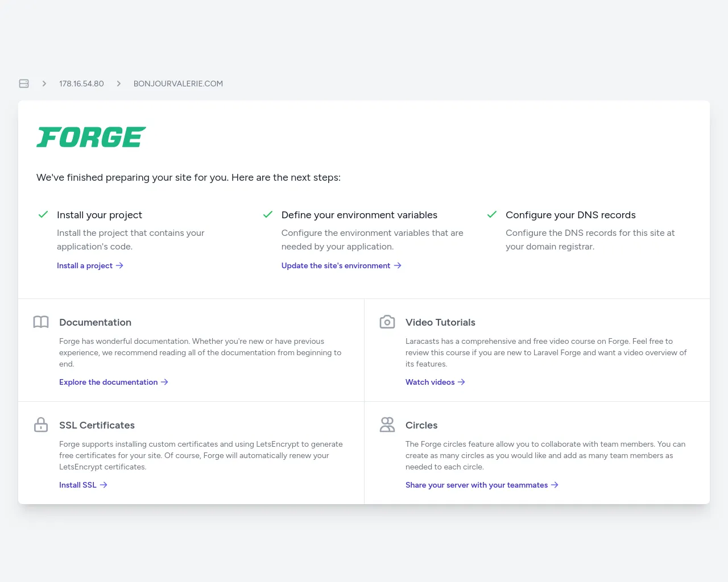Open the Install SSL link

[83, 485]
